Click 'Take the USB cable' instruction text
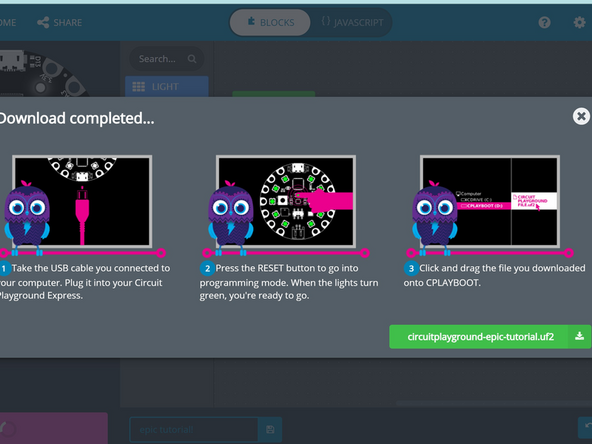 [85, 282]
